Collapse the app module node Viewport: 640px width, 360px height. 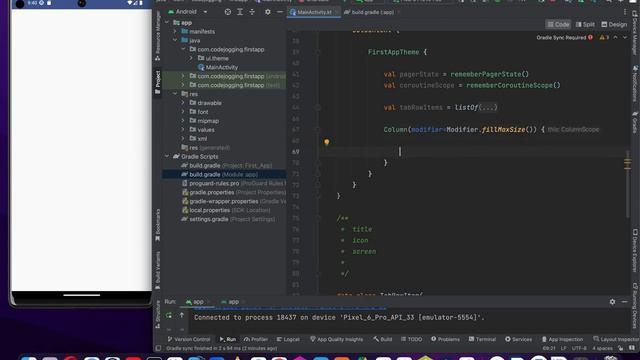click(x=167, y=23)
